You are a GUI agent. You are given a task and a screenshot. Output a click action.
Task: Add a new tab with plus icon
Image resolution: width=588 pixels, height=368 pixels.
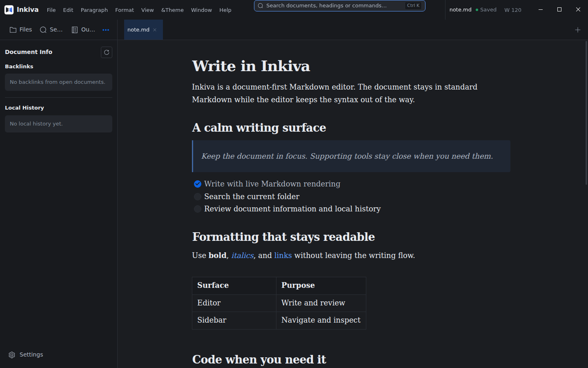578,30
